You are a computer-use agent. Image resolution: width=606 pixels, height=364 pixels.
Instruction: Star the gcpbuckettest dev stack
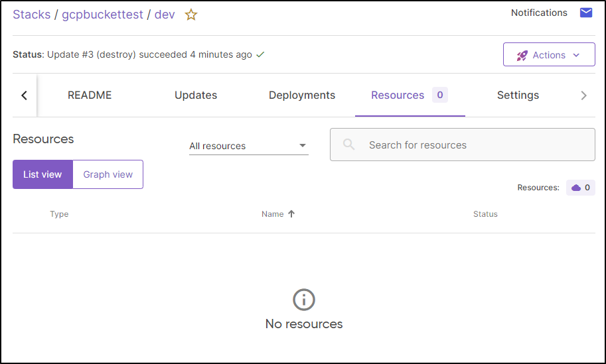point(191,15)
